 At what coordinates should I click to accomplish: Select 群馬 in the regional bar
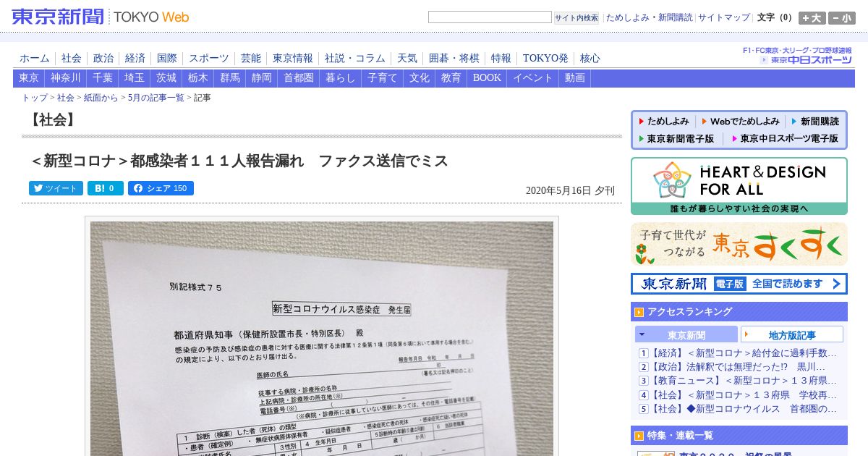pyautogui.click(x=230, y=78)
